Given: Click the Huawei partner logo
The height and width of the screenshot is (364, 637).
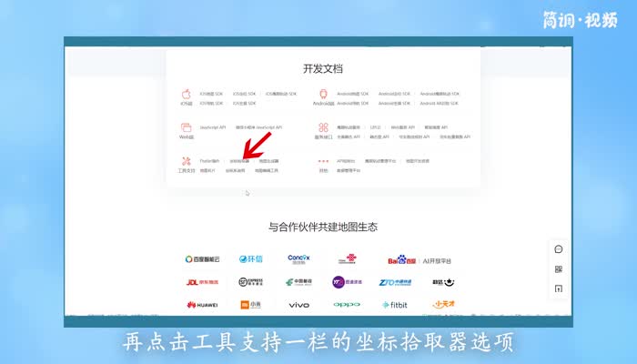Looking at the screenshot, I should click(x=202, y=305).
